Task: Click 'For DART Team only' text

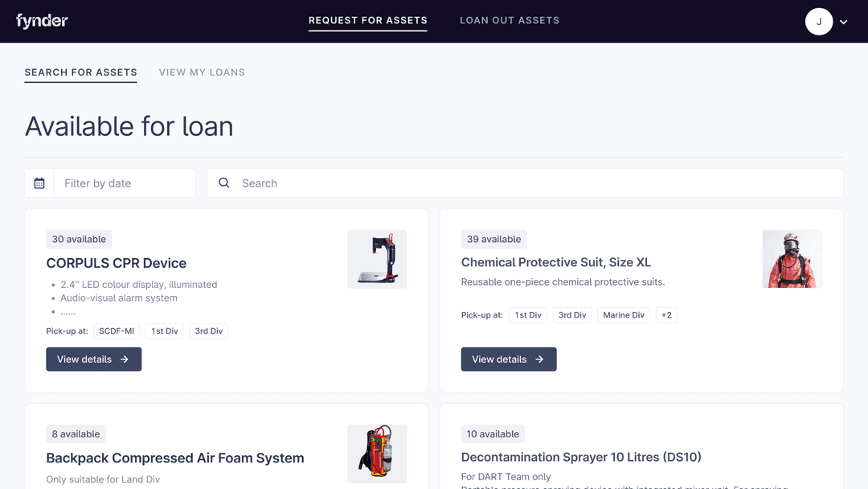Action: tap(506, 477)
